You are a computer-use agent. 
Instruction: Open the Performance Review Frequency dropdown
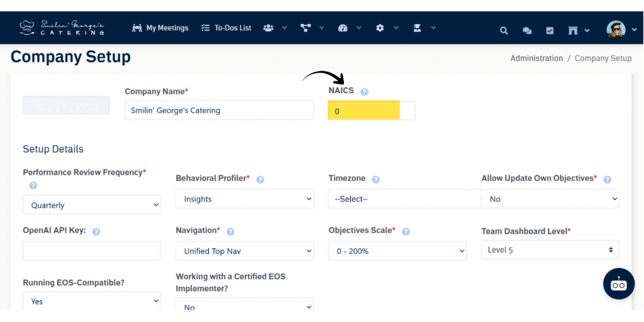[x=92, y=205]
